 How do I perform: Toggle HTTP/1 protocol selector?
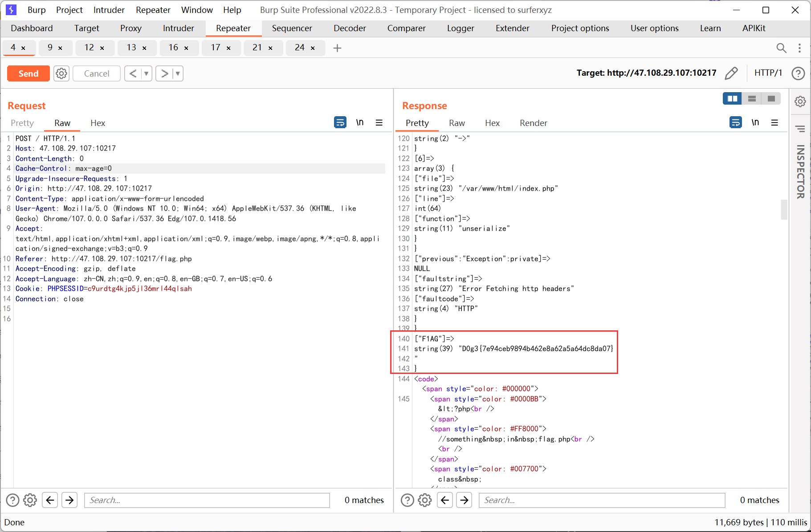768,73
